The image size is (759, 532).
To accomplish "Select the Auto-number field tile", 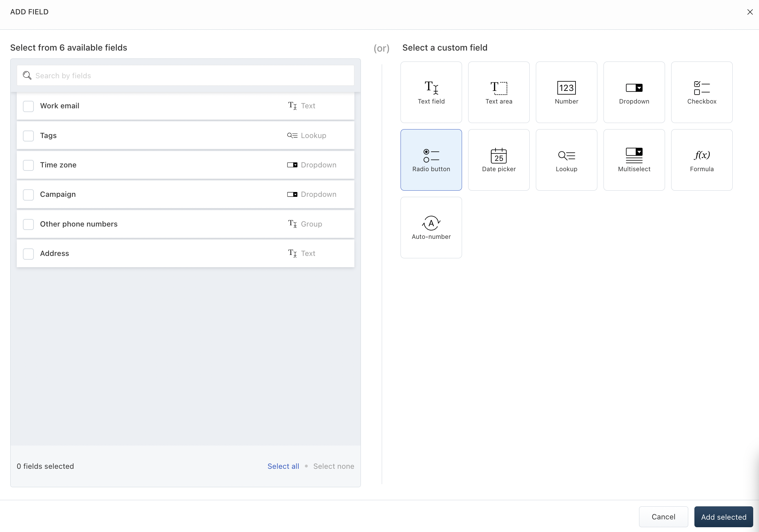I will tap(431, 228).
